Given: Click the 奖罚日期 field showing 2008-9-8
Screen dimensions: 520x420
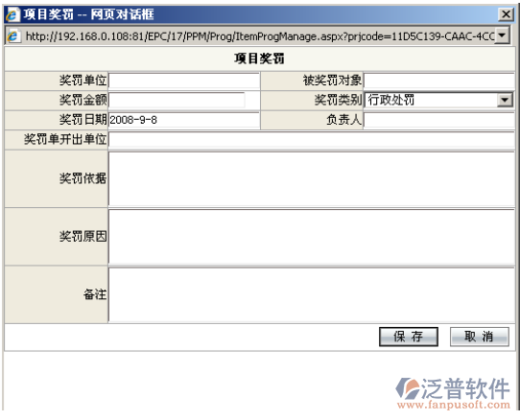Looking at the screenshot, I should (x=184, y=120).
